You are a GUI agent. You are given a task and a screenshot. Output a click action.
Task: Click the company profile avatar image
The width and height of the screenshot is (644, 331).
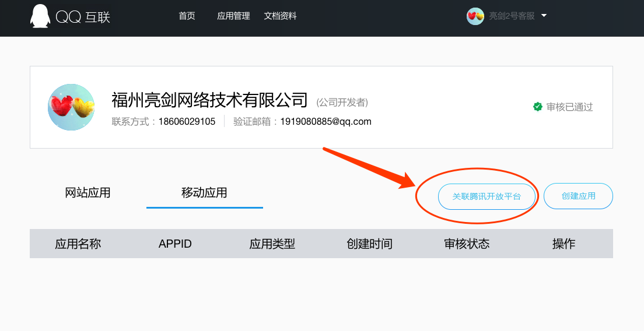pyautogui.click(x=71, y=107)
